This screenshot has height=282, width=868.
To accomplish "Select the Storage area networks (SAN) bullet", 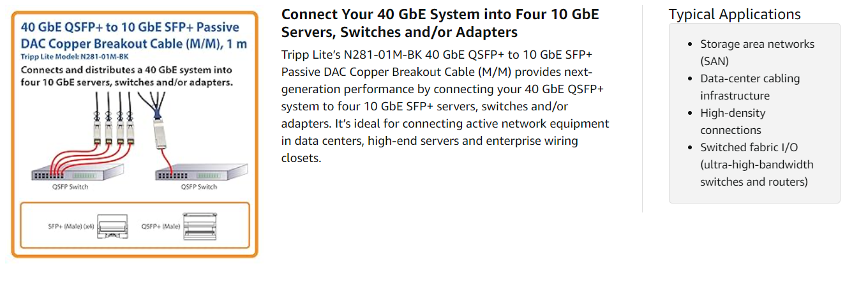I will pyautogui.click(x=757, y=53).
